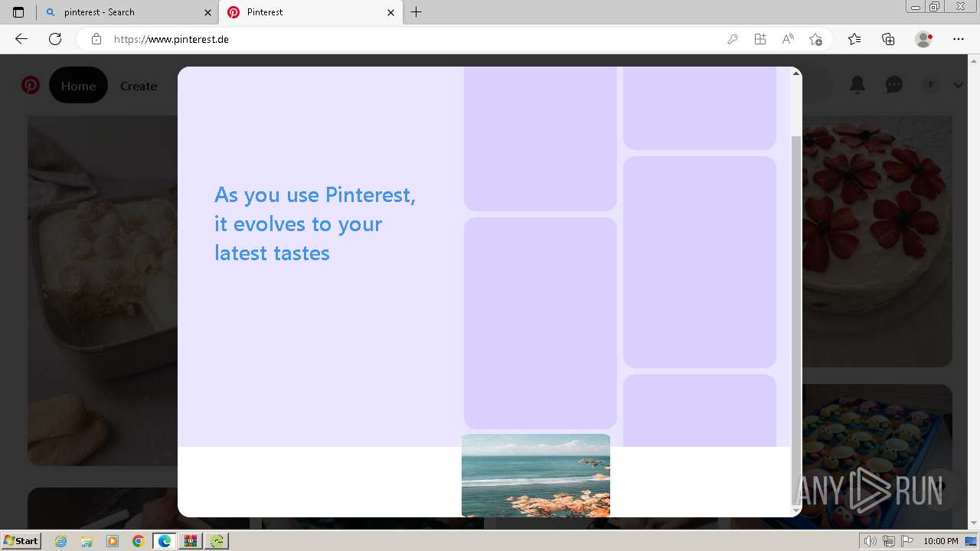Viewport: 980px width, 551px height.
Task: Go back to the previous page
Action: 21,39
